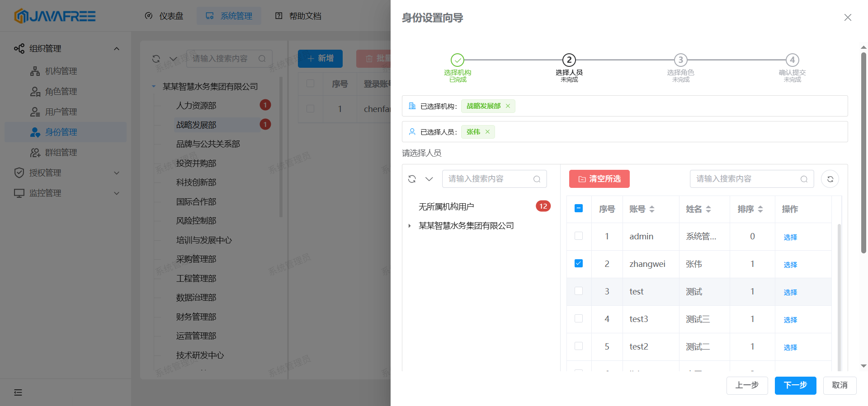Remove the 张伟 selected person tag
Image resolution: width=868 pixels, height=406 pixels.
coord(487,132)
